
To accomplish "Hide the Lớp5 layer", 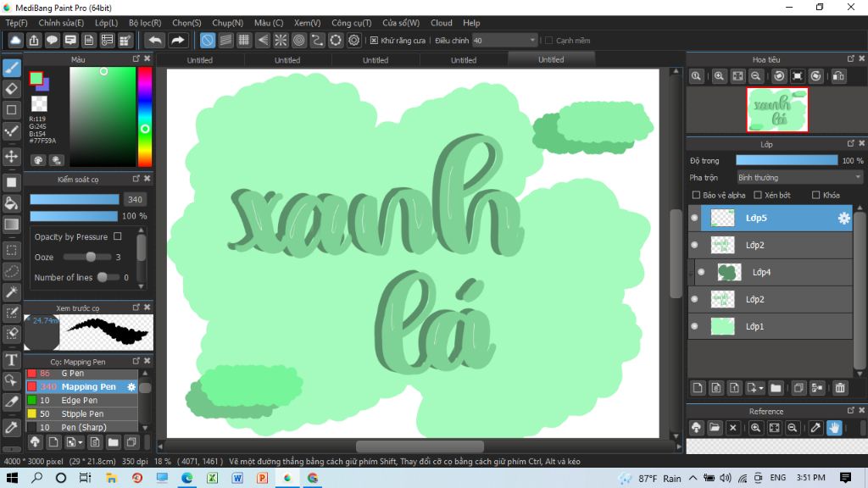I will 694,218.
